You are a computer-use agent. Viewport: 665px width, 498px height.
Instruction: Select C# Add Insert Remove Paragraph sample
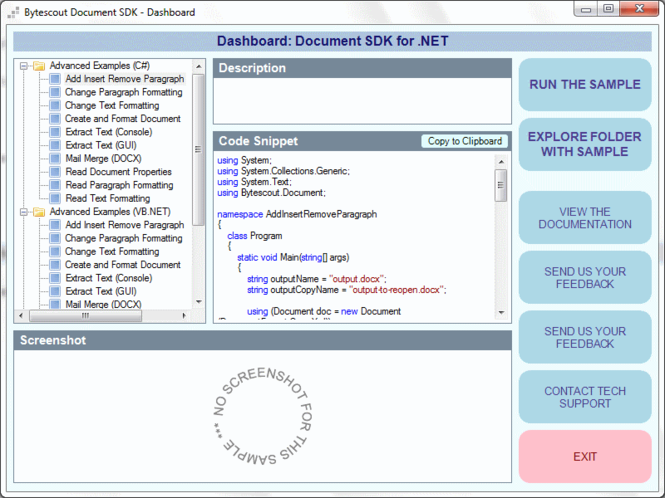[125, 79]
